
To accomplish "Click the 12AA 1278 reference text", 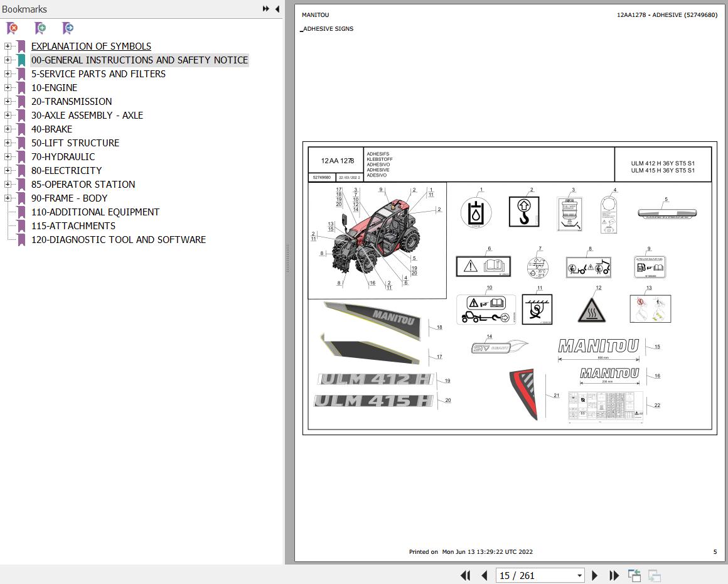I will coord(338,161).
